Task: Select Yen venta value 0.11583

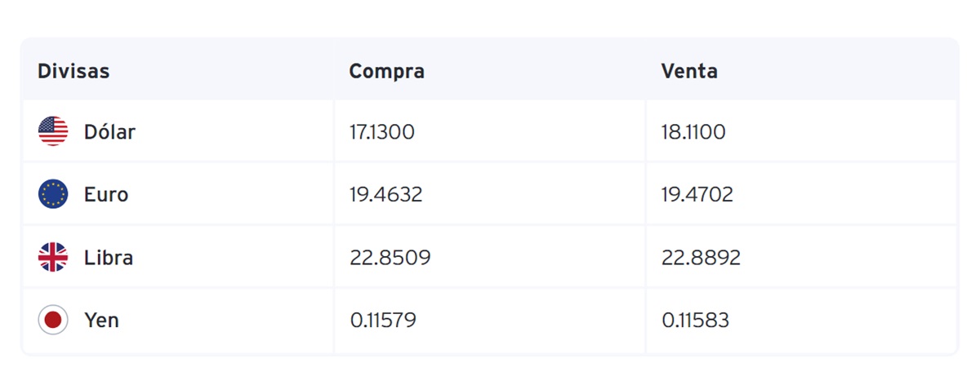Action: pyautogui.click(x=696, y=321)
